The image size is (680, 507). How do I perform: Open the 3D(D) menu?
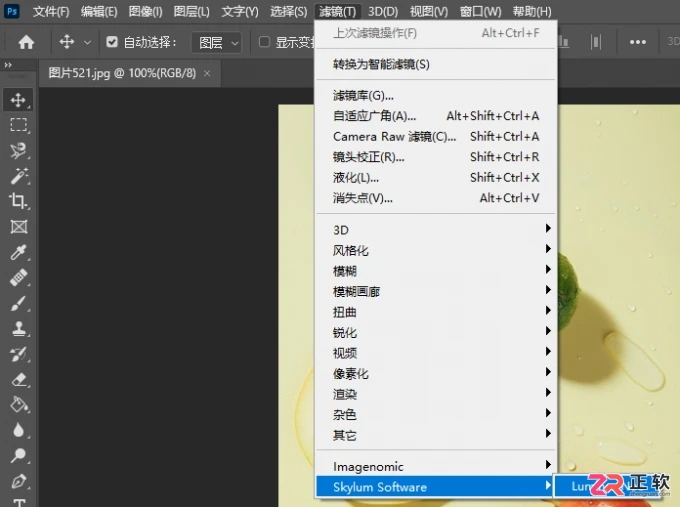[x=383, y=11]
